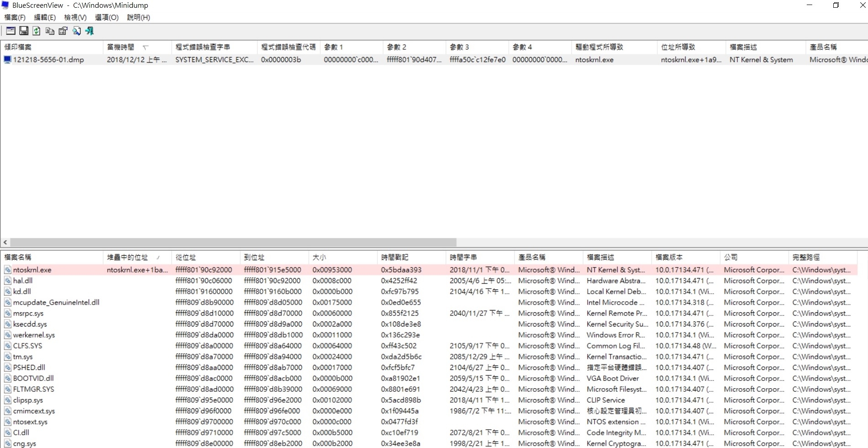Screen dimensions: 868x448
Task: Click the file icon beside ntosext.sys
Action: 8,422
